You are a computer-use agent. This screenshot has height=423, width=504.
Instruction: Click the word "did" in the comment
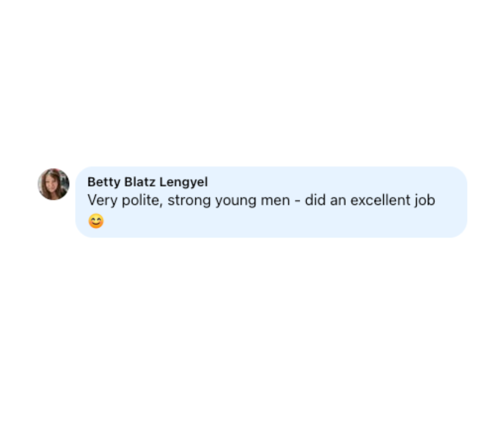(315, 201)
